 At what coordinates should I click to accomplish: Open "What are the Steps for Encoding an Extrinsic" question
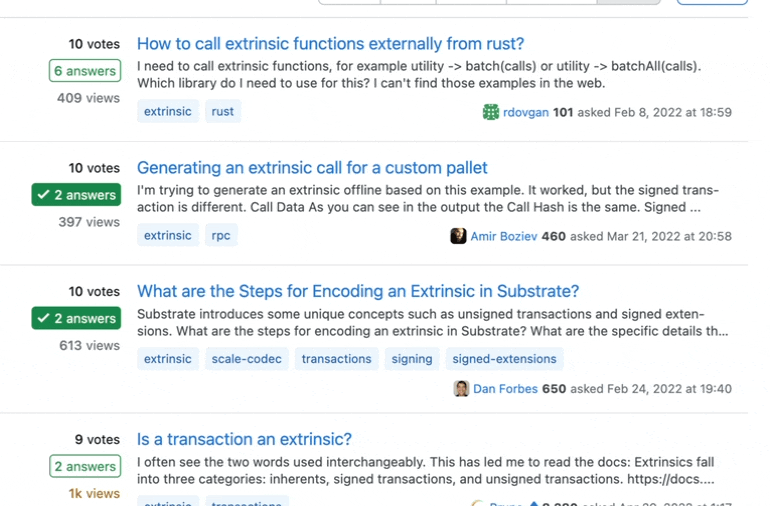tap(358, 292)
